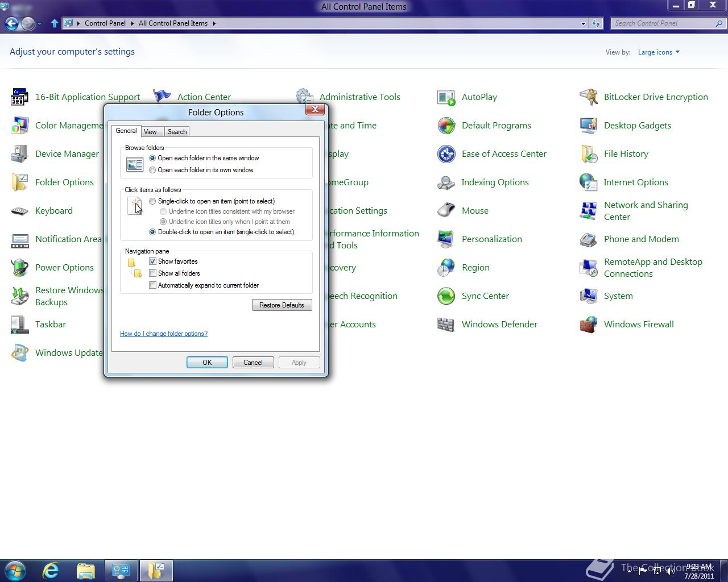Refresh the address bar
Viewport: 728px width, 582px height.
596,23
